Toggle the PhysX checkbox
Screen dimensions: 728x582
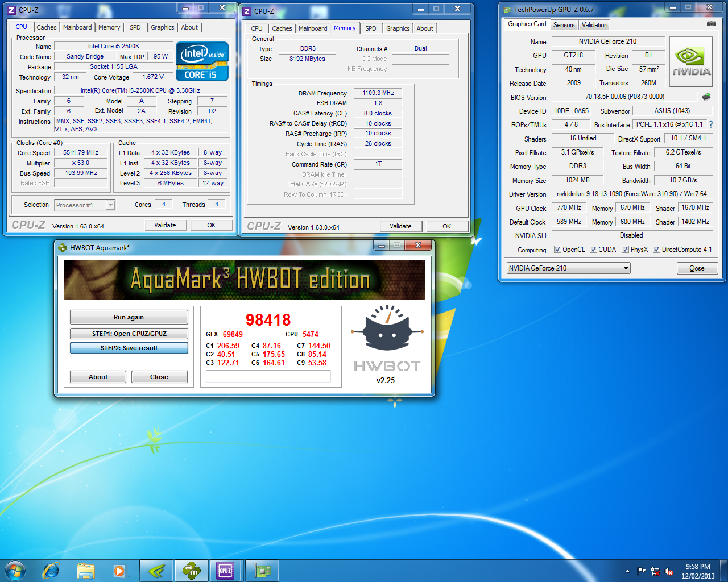point(625,250)
